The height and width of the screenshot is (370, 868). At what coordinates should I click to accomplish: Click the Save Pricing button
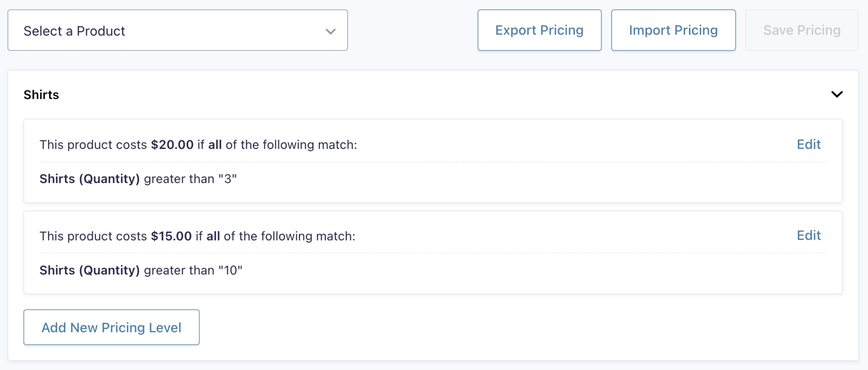(802, 30)
